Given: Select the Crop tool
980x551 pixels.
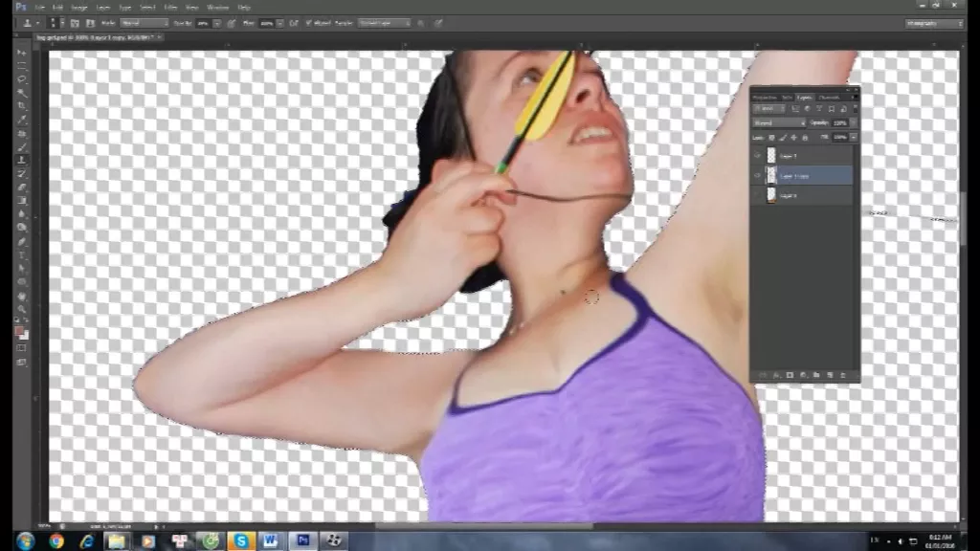Looking at the screenshot, I should pos(22,105).
